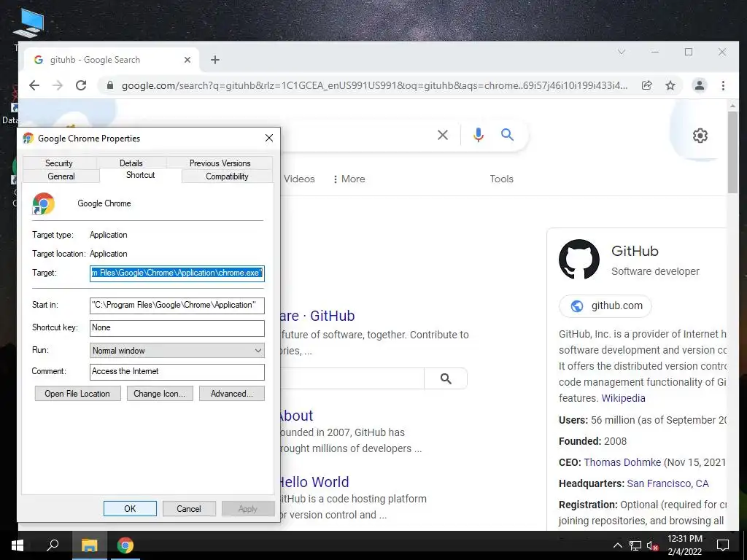Switch to the Compatibility tab
The image size is (747, 560).
coord(227,176)
